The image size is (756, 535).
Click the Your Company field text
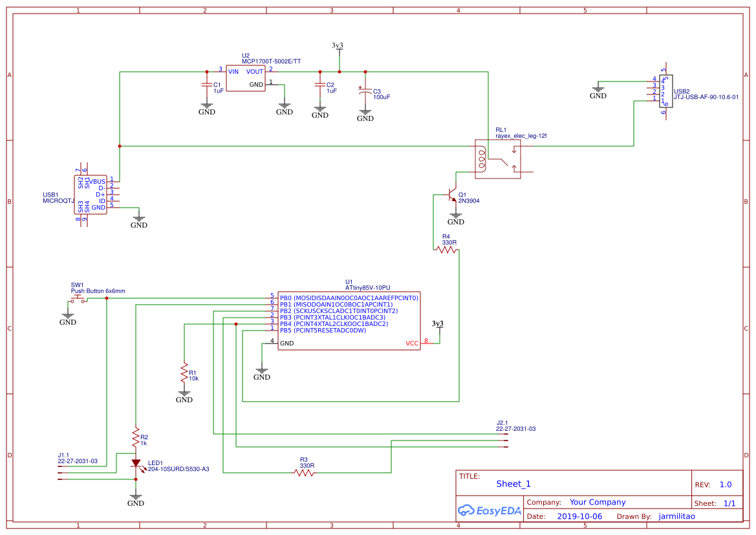598,502
